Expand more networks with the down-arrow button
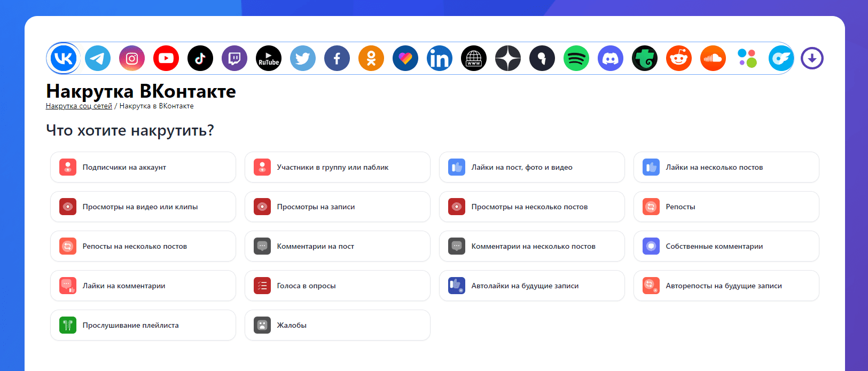The width and height of the screenshot is (868, 371). [812, 58]
